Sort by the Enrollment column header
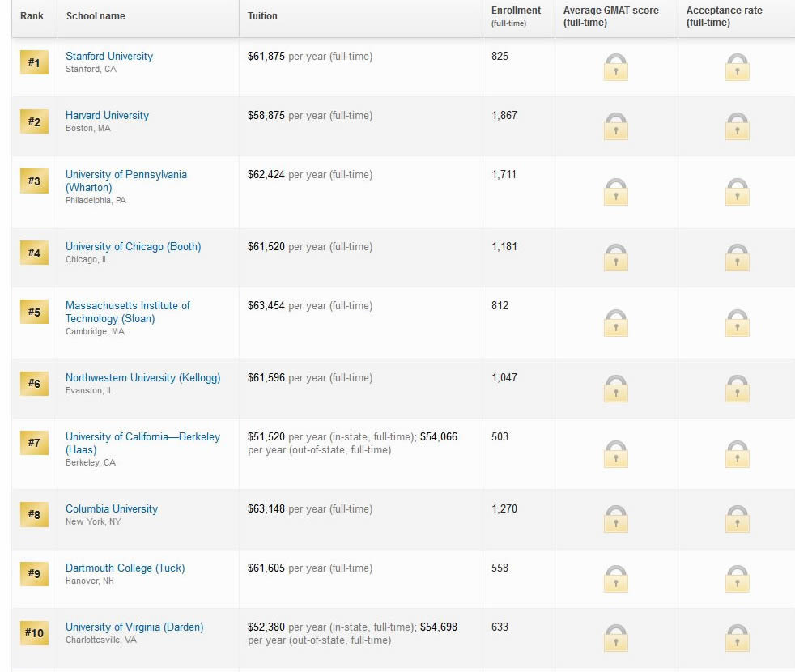The height and width of the screenshot is (672, 795). [x=516, y=11]
